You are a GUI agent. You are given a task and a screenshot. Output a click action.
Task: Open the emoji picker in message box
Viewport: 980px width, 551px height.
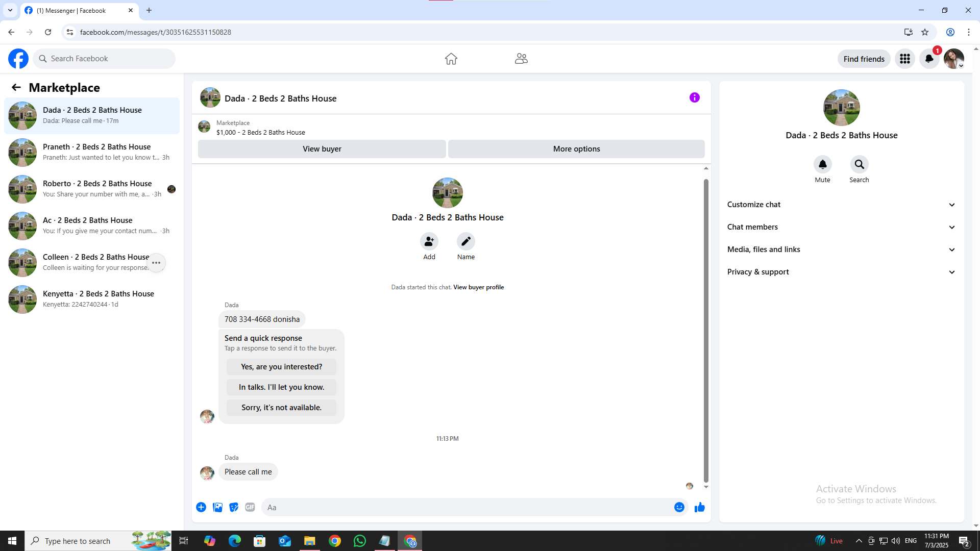679,507
